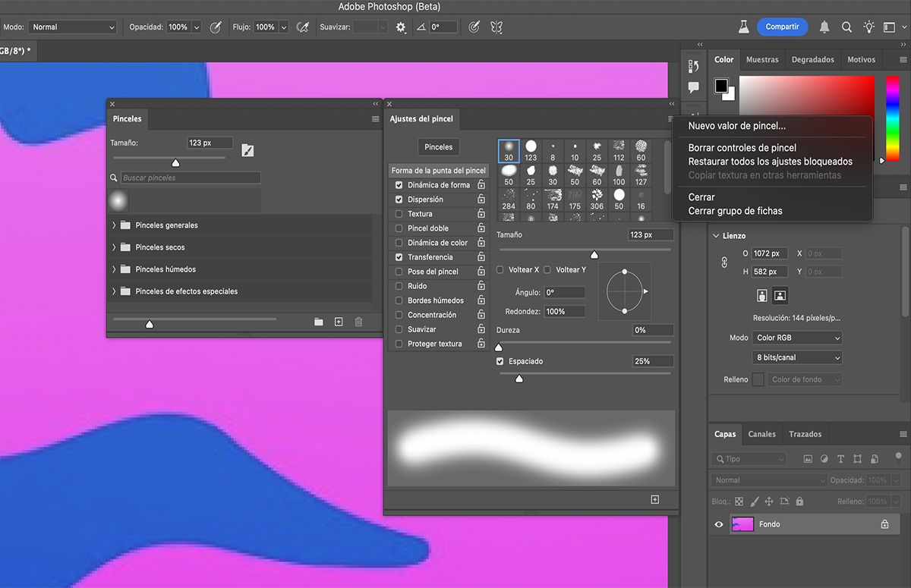Open notifications bell icon
911x588 pixels.
(x=824, y=27)
